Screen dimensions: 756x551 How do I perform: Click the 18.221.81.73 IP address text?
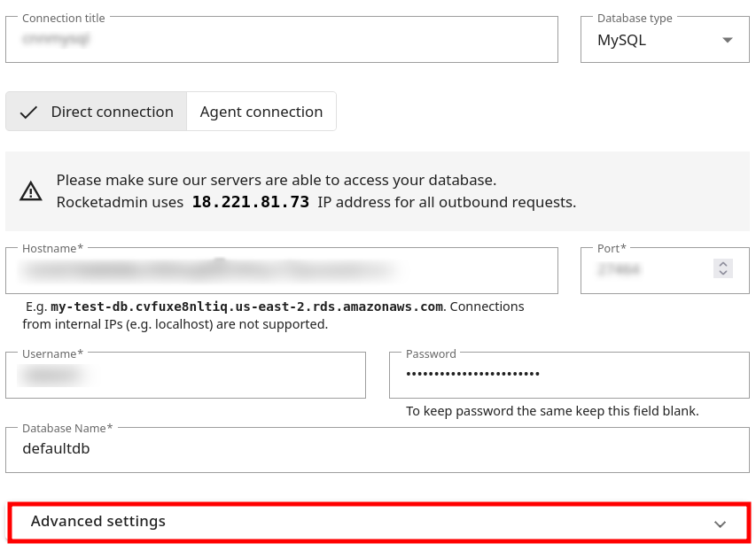[251, 202]
